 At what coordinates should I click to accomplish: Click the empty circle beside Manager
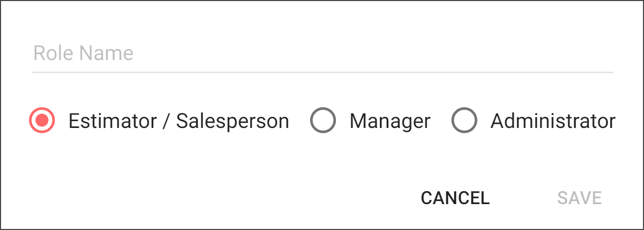tap(323, 121)
